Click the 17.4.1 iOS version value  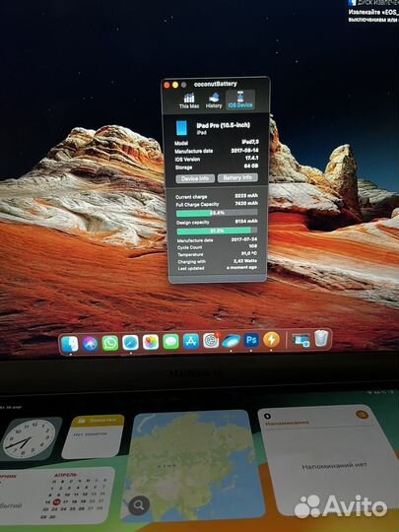coord(252,158)
